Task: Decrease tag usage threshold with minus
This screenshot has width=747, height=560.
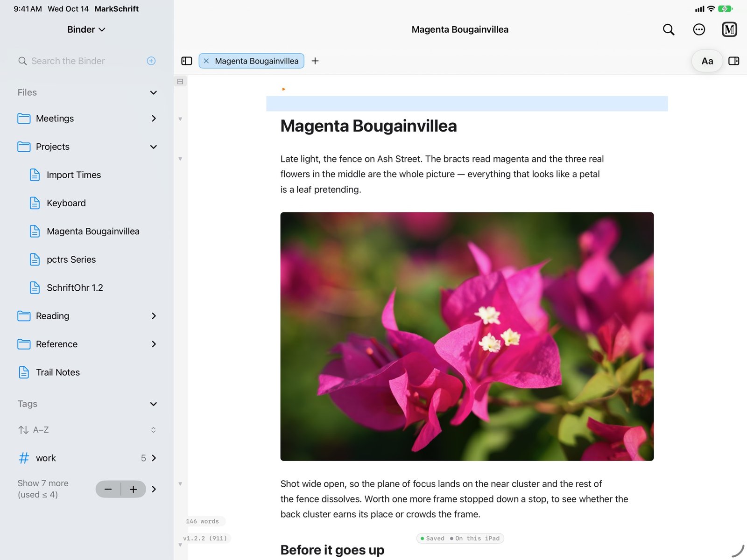Action: (x=108, y=489)
